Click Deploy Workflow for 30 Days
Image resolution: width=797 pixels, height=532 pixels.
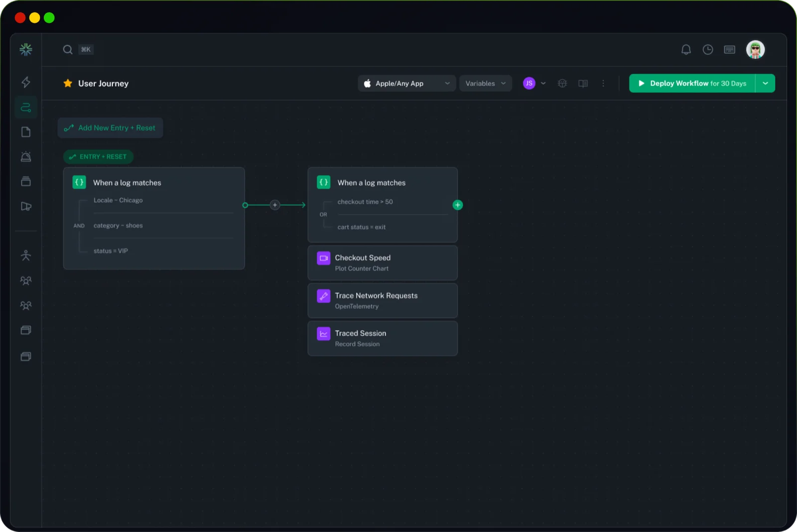692,84
